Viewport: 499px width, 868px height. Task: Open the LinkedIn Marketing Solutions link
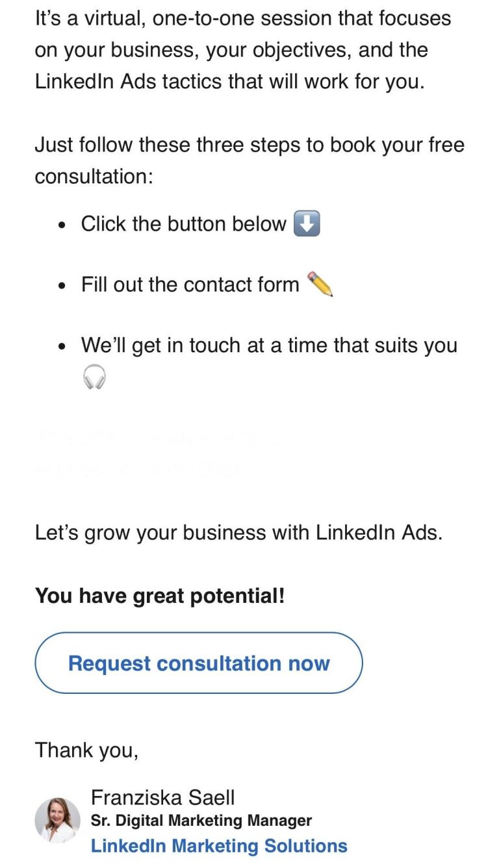point(220,846)
